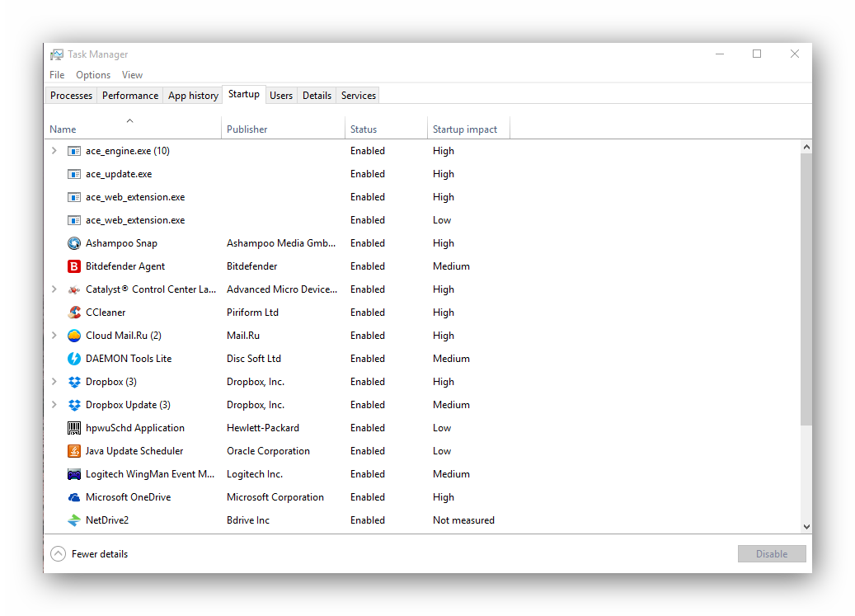
Task: Click the hpwuSchd Application icon
Action: click(x=74, y=428)
